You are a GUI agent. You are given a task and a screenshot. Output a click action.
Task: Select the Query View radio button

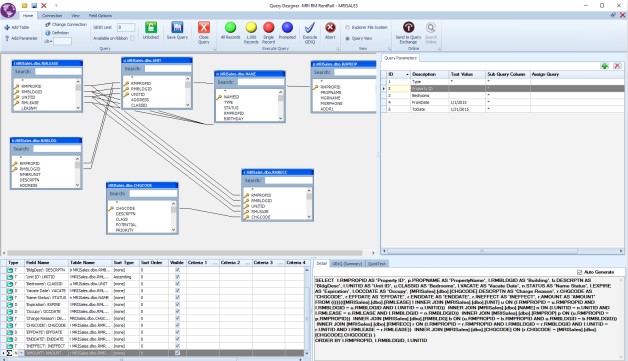347,38
